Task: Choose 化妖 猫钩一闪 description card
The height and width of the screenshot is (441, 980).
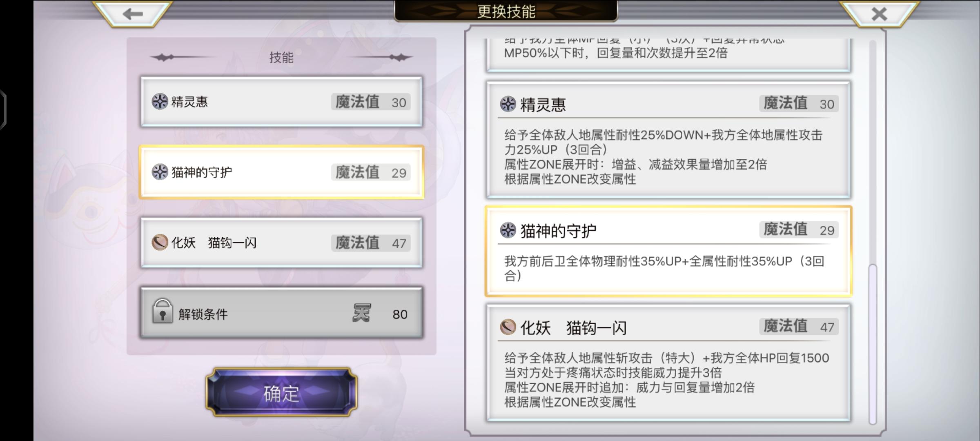Action: tap(668, 363)
